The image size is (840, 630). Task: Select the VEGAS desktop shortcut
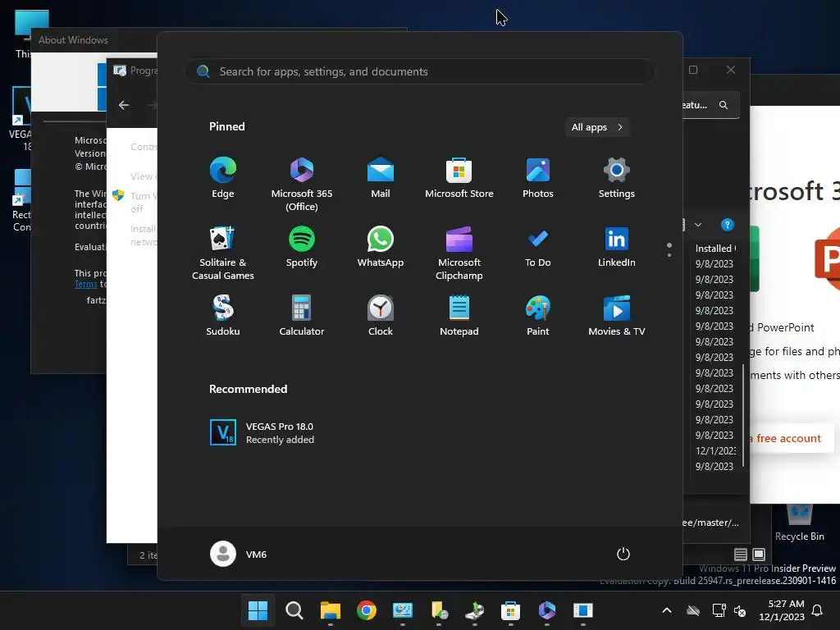pyautogui.click(x=21, y=120)
